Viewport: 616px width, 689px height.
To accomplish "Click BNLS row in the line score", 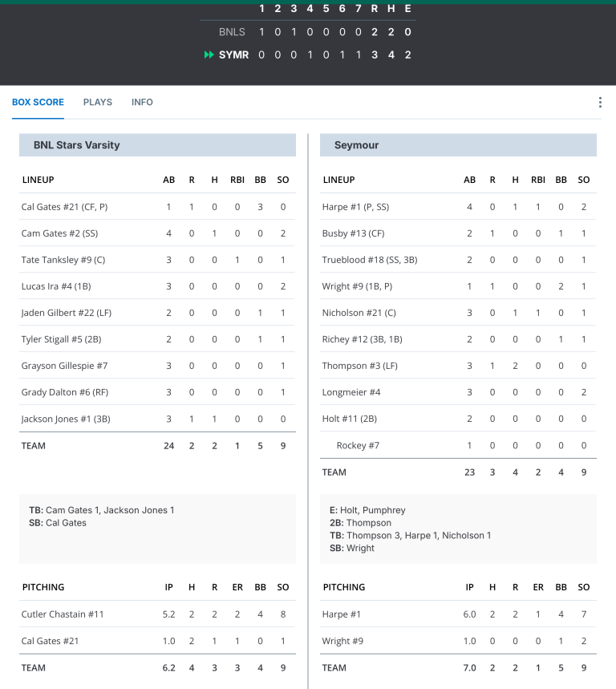I will 232,32.
